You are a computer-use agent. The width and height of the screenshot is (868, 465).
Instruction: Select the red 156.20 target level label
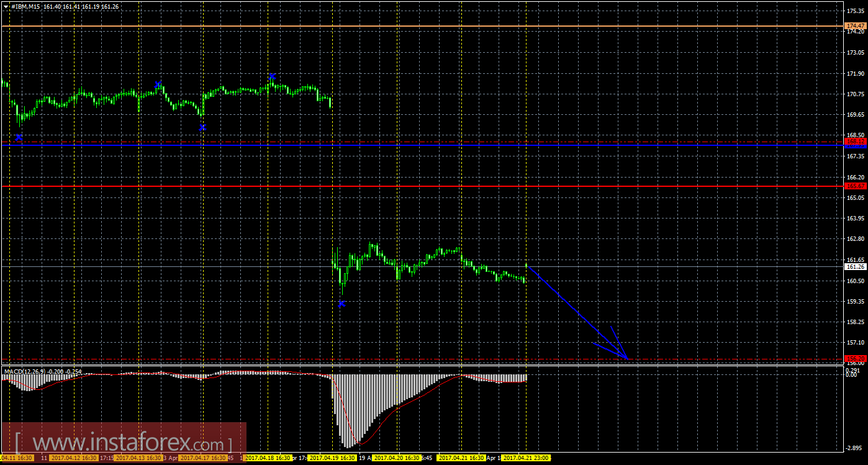[856, 358]
